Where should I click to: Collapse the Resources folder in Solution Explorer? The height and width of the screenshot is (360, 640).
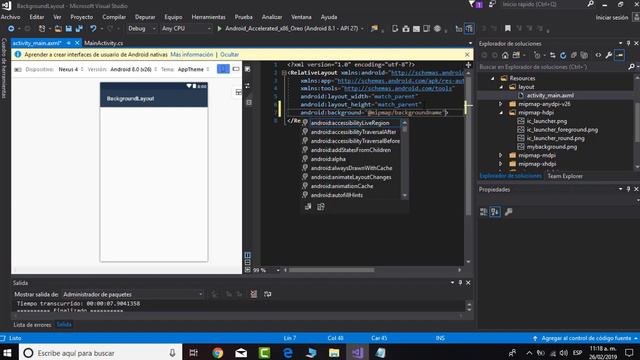(493, 78)
